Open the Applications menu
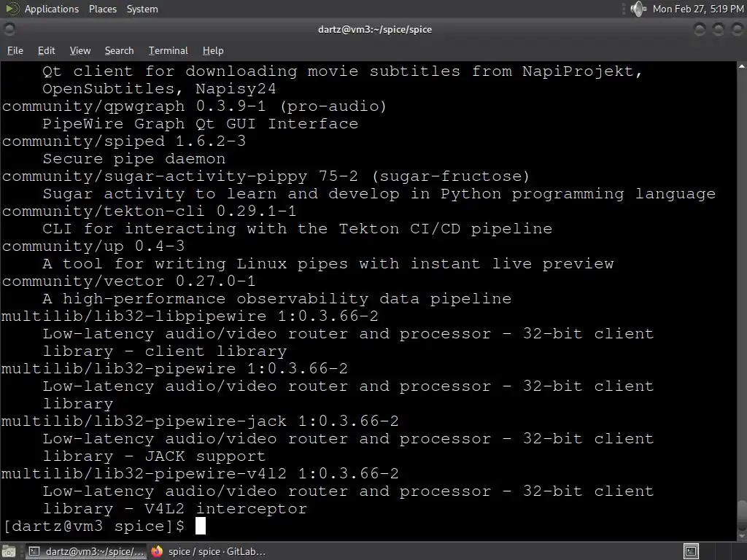The image size is (747, 560). [x=52, y=9]
